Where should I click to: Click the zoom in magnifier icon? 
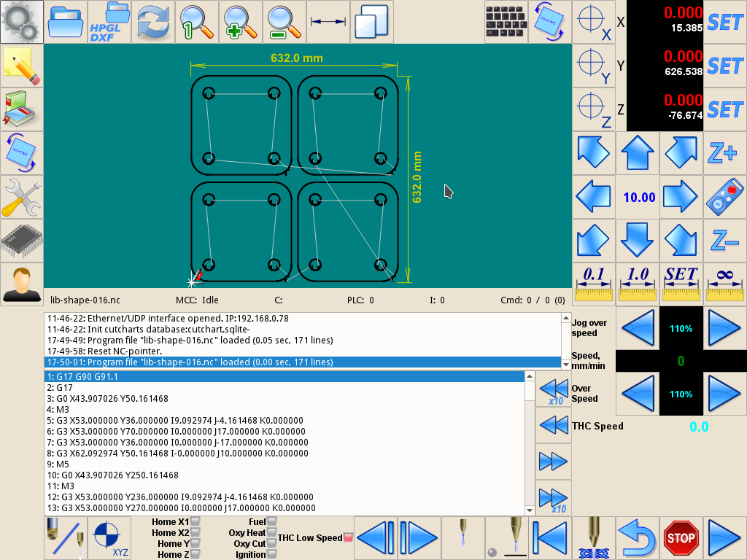[x=241, y=22]
